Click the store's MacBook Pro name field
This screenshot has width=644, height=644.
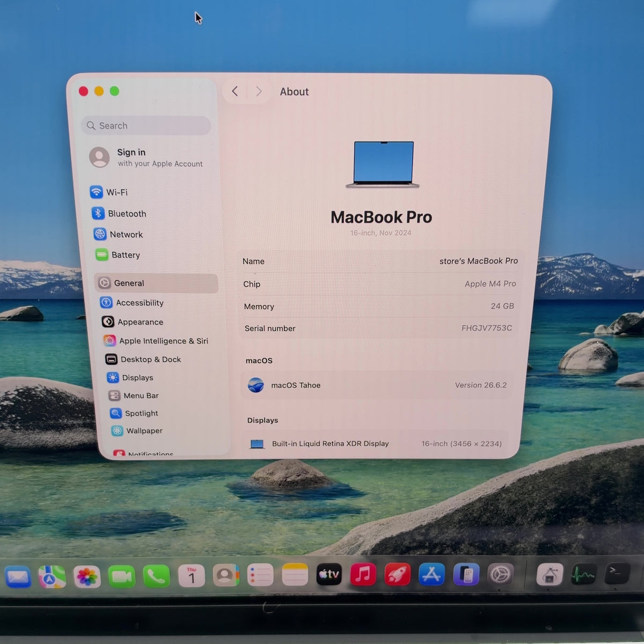[x=380, y=261]
